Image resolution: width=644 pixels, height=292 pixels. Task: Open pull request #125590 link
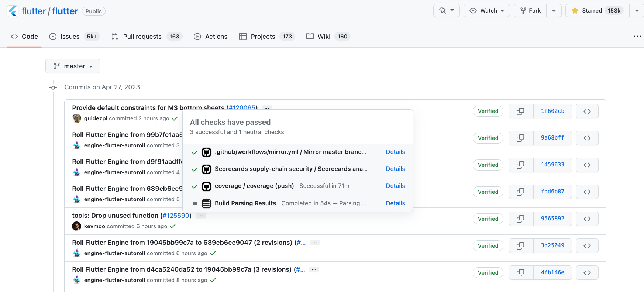point(176,216)
